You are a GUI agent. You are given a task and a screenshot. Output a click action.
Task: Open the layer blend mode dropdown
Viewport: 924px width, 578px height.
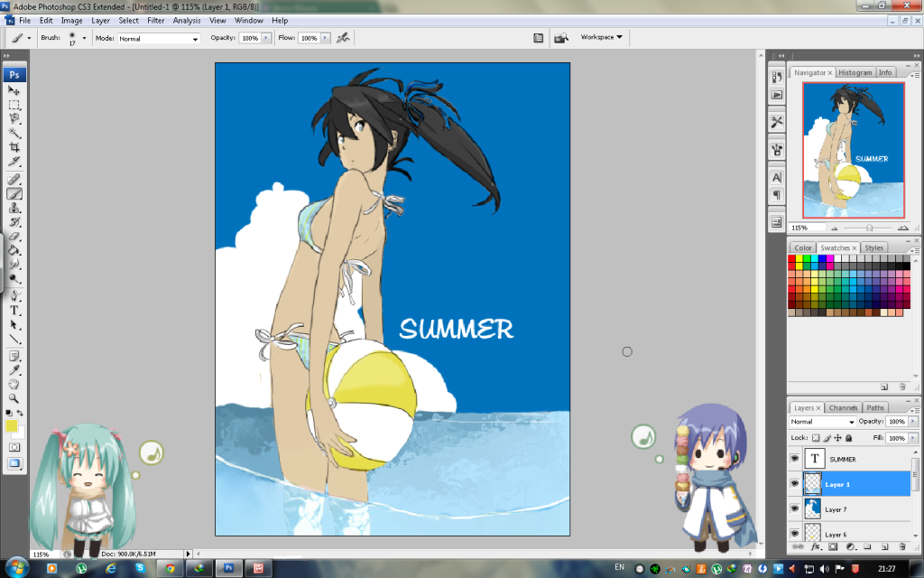pyautogui.click(x=822, y=422)
